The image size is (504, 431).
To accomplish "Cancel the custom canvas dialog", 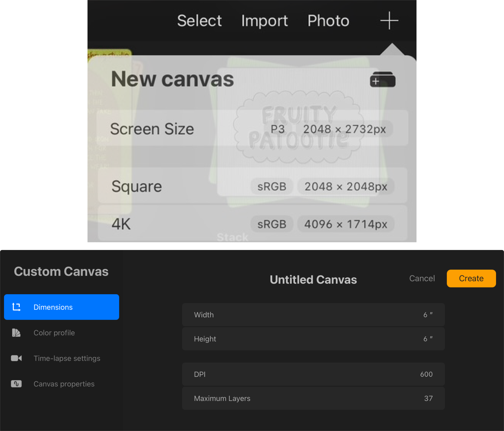I will coord(422,278).
